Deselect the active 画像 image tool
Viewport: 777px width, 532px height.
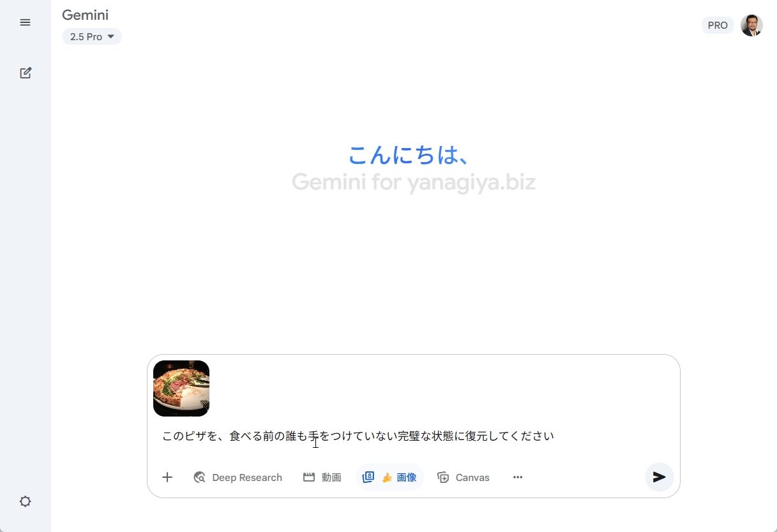[389, 477]
